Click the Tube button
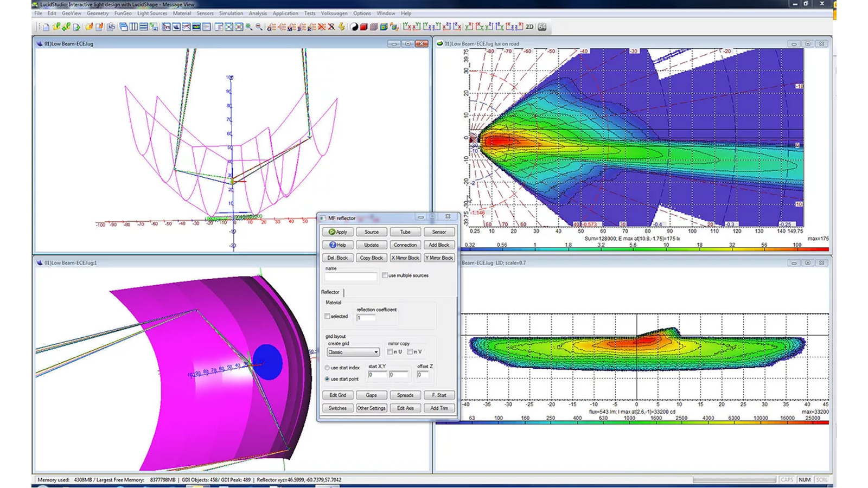 (x=405, y=232)
